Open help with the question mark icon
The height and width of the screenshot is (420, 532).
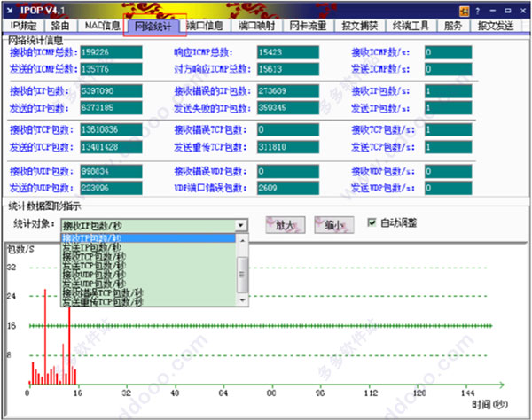pos(477,11)
